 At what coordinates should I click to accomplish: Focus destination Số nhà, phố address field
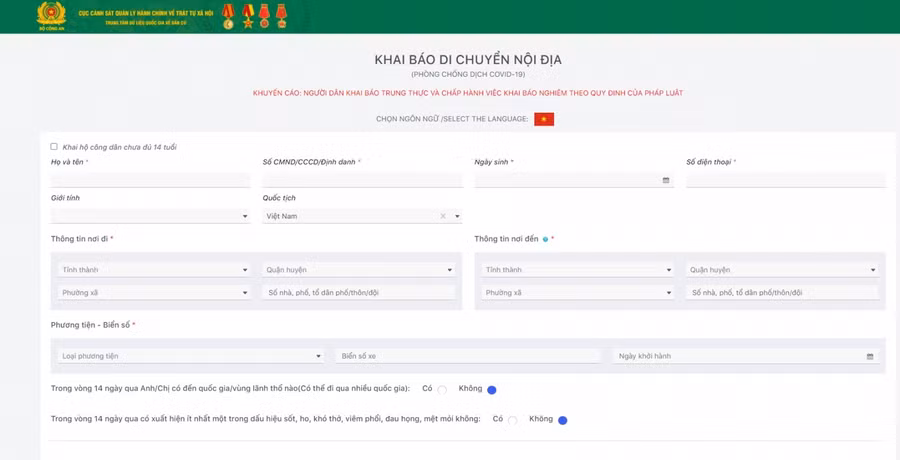coord(782,293)
